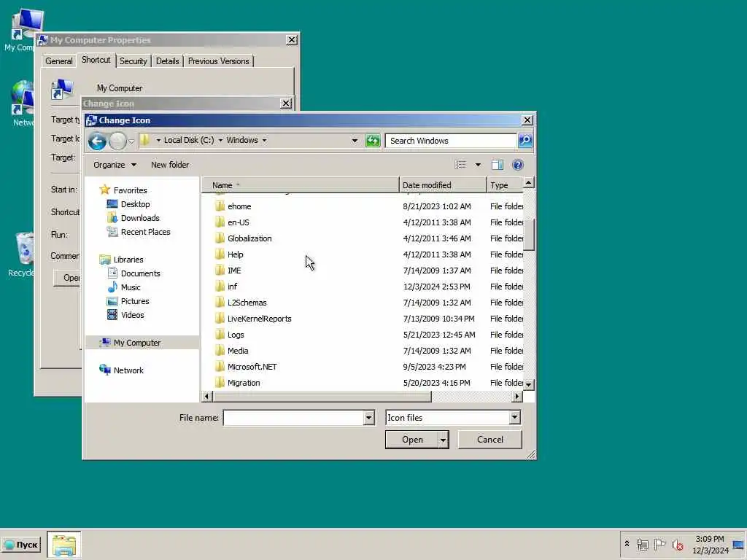Click the Open button
Viewport: 747px width, 560px height.
click(412, 440)
